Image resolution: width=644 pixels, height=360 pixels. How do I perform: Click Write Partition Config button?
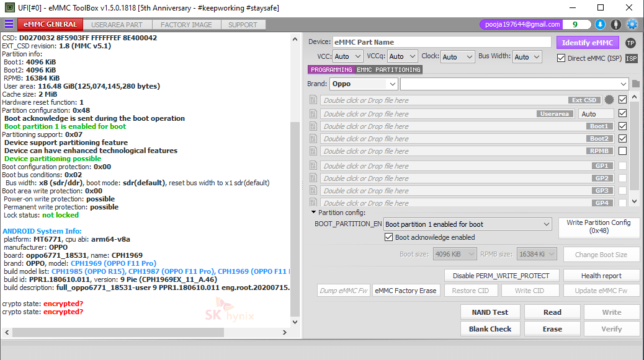pos(599,227)
